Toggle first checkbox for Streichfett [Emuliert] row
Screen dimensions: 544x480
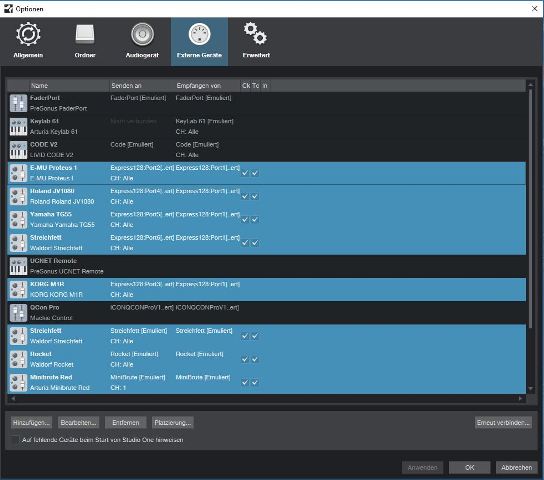[x=245, y=336]
